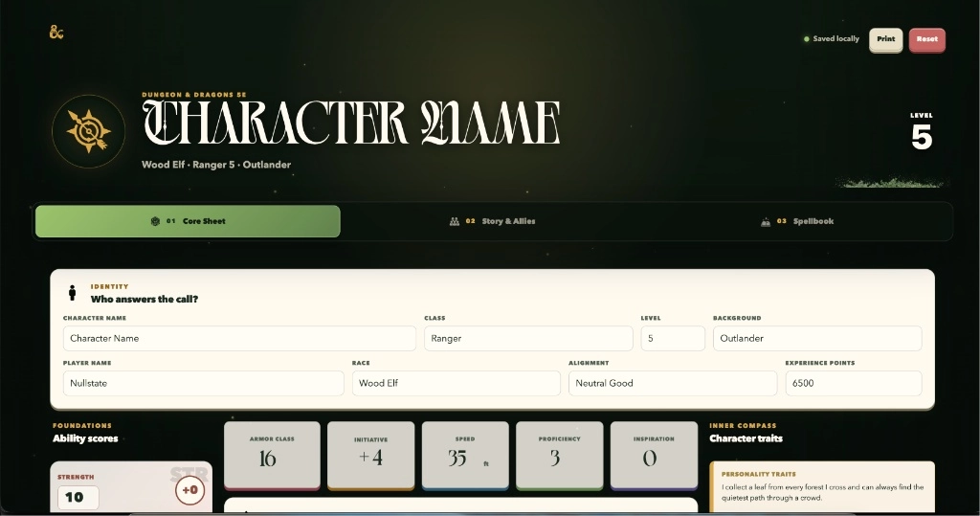
Task: Click the Initiative card showing +4
Action: tap(370, 455)
